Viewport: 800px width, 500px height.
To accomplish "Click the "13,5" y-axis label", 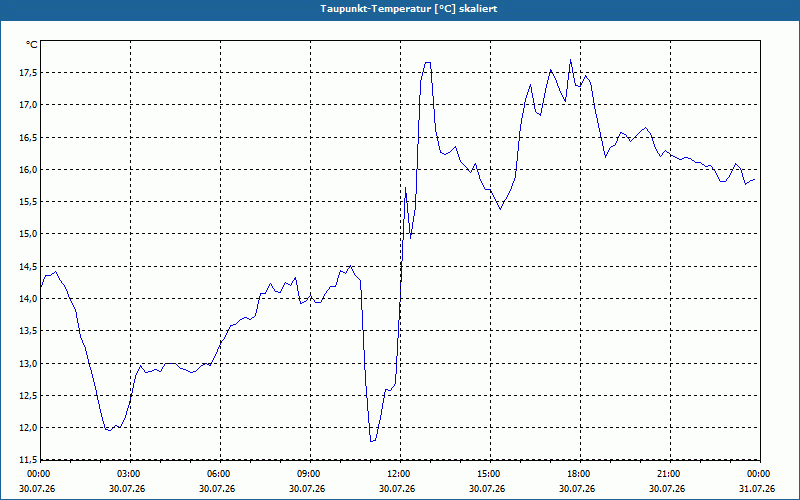I will (28, 331).
